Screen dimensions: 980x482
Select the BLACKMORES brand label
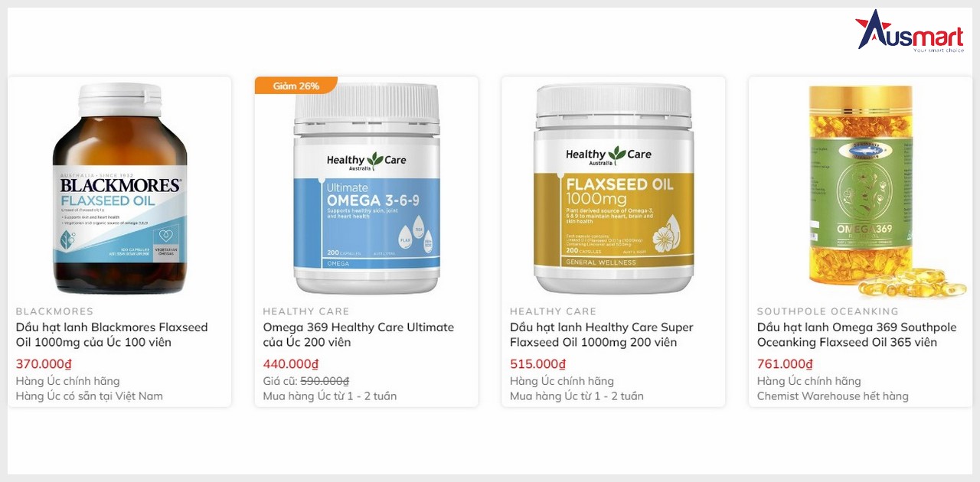point(54,311)
